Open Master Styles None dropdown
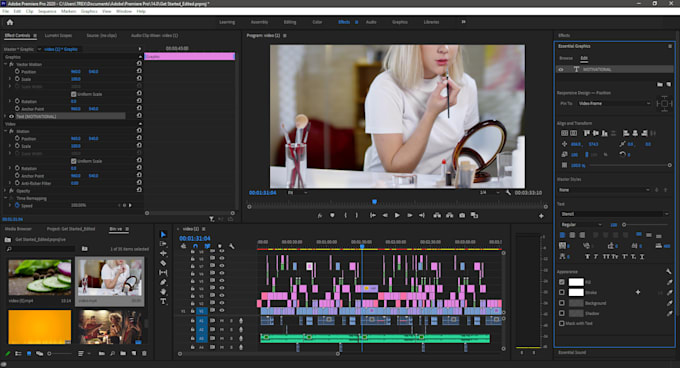The height and width of the screenshot is (368, 680). pos(605,190)
